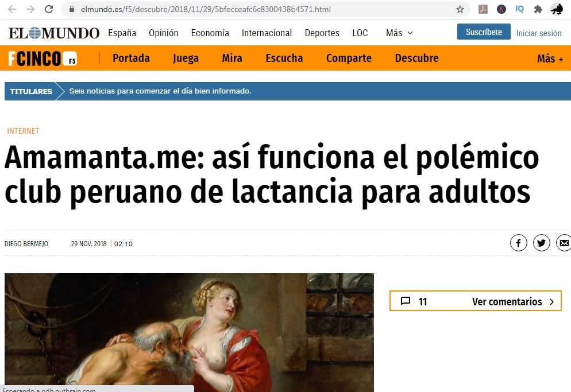Open the browser profile avatar
The width and height of the screenshot is (571, 392).
point(557,9)
